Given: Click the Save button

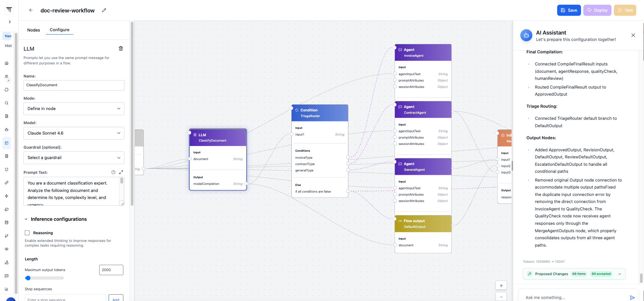Looking at the screenshot, I should pos(569,10).
